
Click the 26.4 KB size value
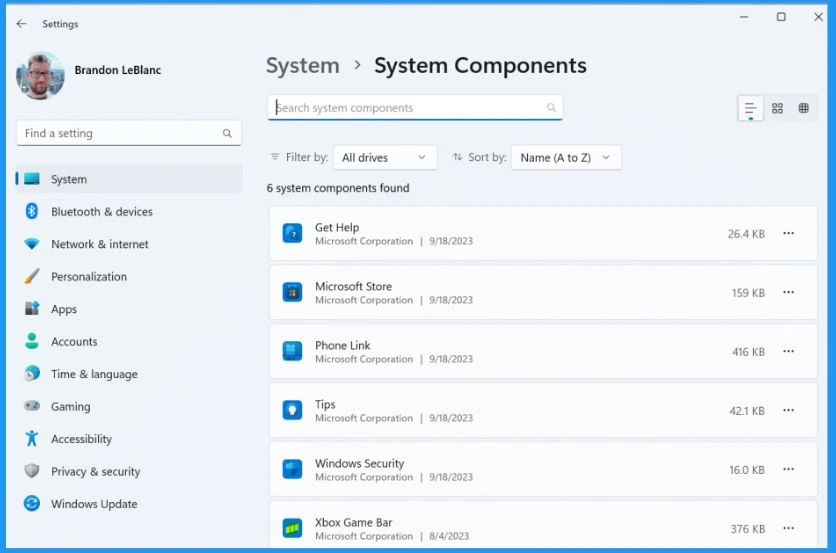(x=746, y=234)
